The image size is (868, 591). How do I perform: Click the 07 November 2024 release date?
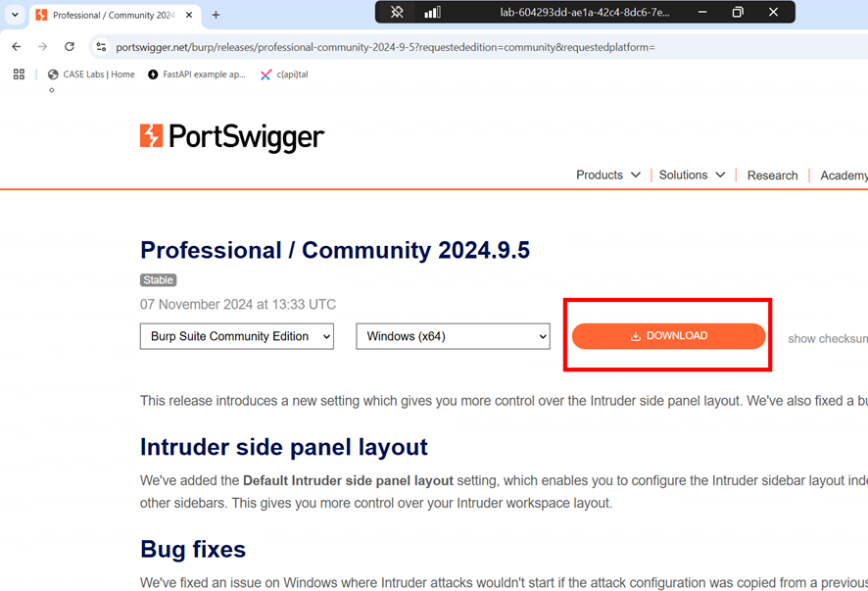(238, 304)
